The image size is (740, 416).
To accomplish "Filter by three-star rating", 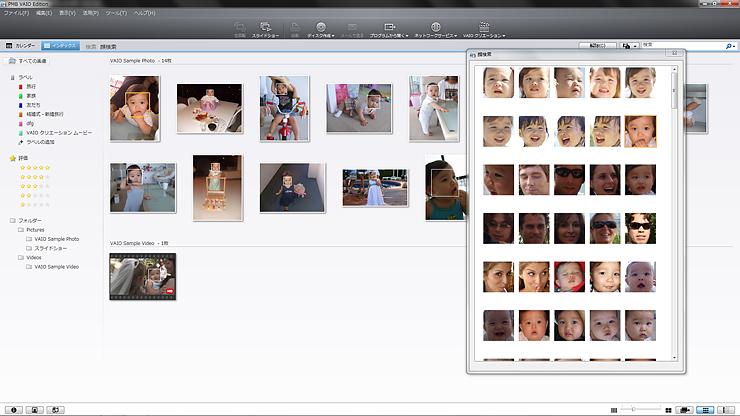I will click(35, 186).
